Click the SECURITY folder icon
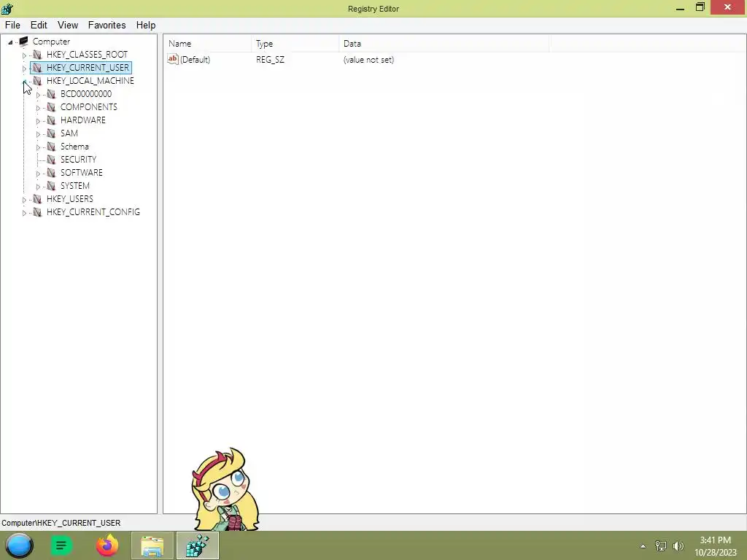Screen dimensions: 747x560 click(51, 160)
